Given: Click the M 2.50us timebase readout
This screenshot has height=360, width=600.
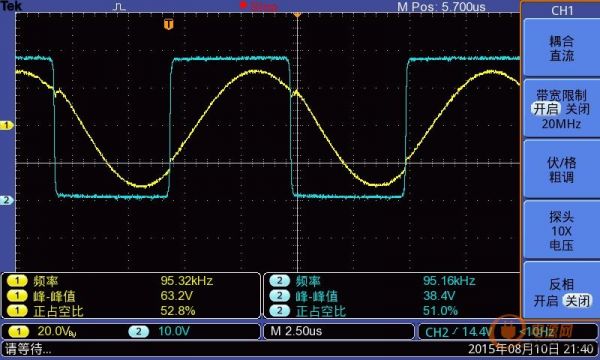Looking at the screenshot, I should (297, 331).
